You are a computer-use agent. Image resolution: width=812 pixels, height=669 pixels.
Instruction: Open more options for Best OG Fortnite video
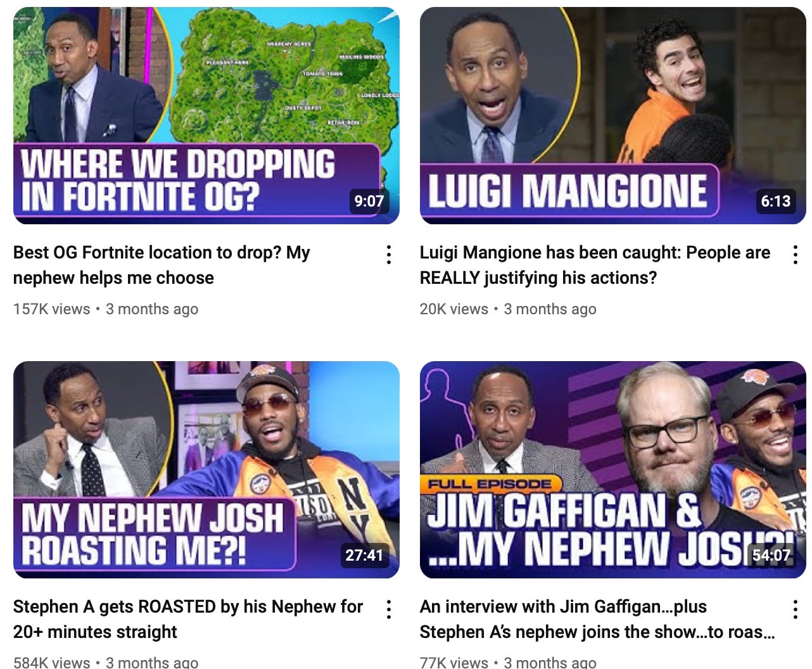point(389,255)
